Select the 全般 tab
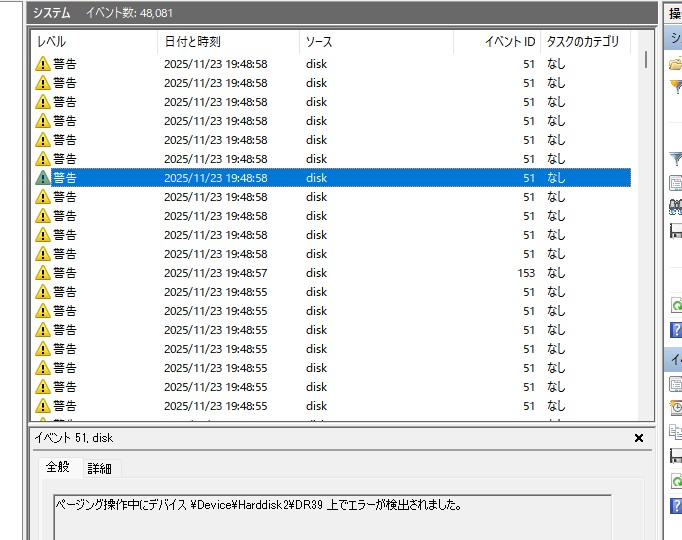Viewport: 682px width, 540px height. [58, 467]
